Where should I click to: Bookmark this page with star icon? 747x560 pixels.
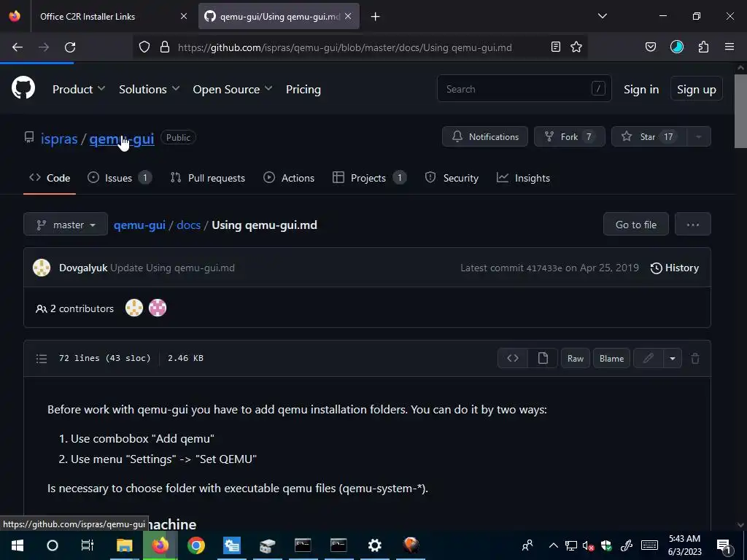coord(576,47)
